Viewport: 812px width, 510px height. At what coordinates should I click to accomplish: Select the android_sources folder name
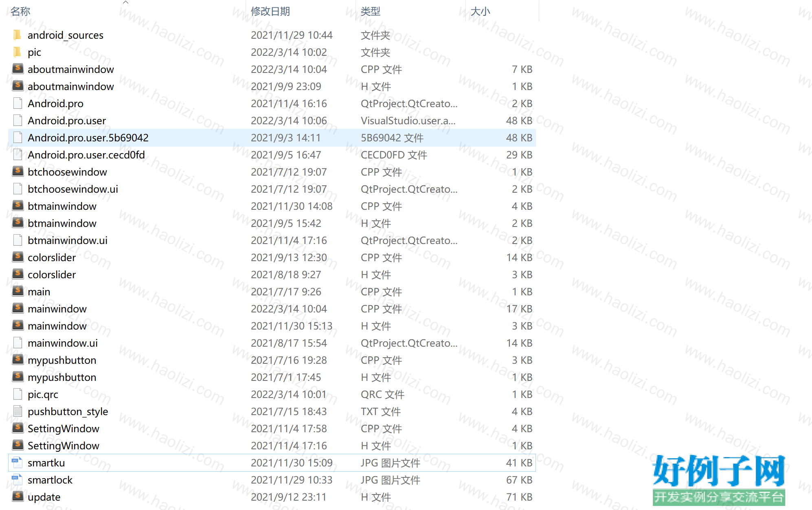click(66, 35)
